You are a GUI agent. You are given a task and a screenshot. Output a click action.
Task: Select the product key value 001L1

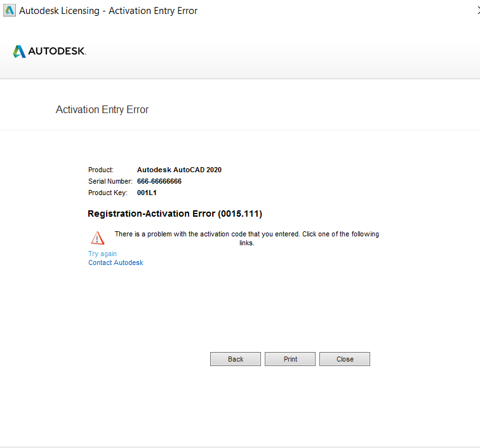(147, 193)
